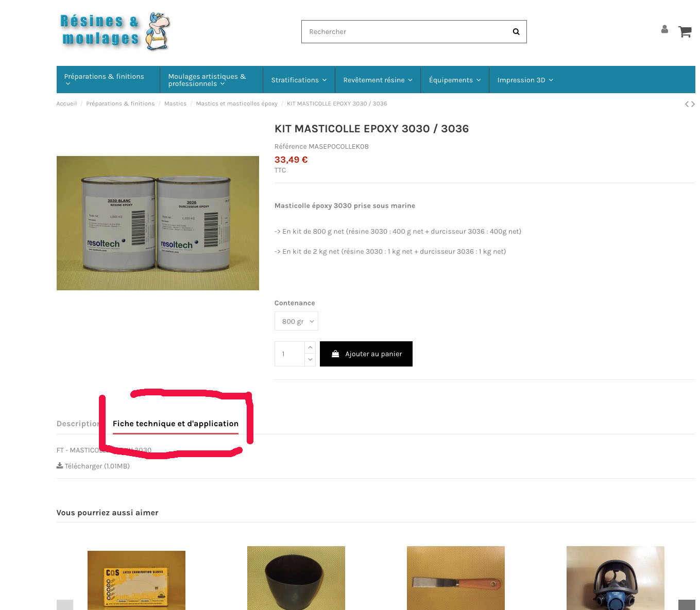Expand the Stratifications menu
The image size is (700, 610).
[299, 80]
